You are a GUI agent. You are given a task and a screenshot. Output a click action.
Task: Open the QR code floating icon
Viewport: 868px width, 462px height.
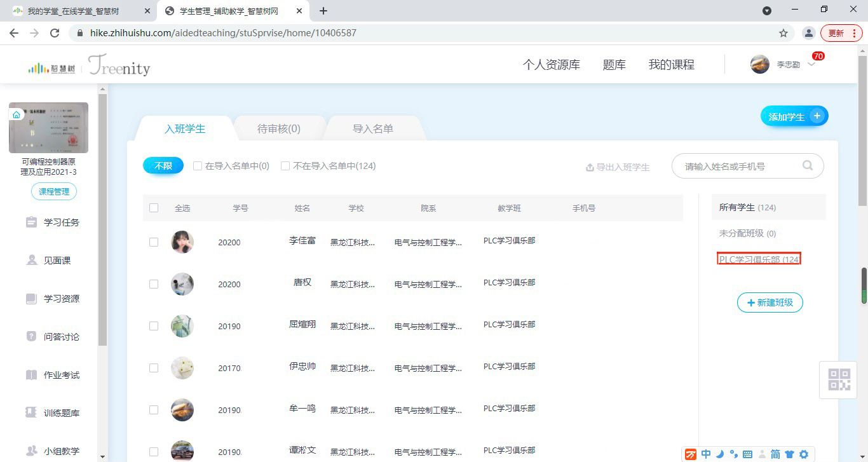(x=839, y=379)
